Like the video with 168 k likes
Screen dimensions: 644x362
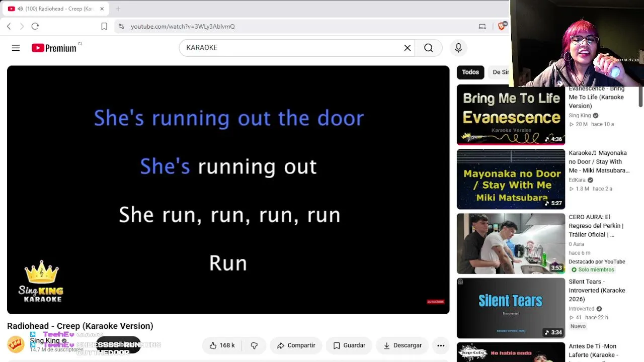click(222, 345)
